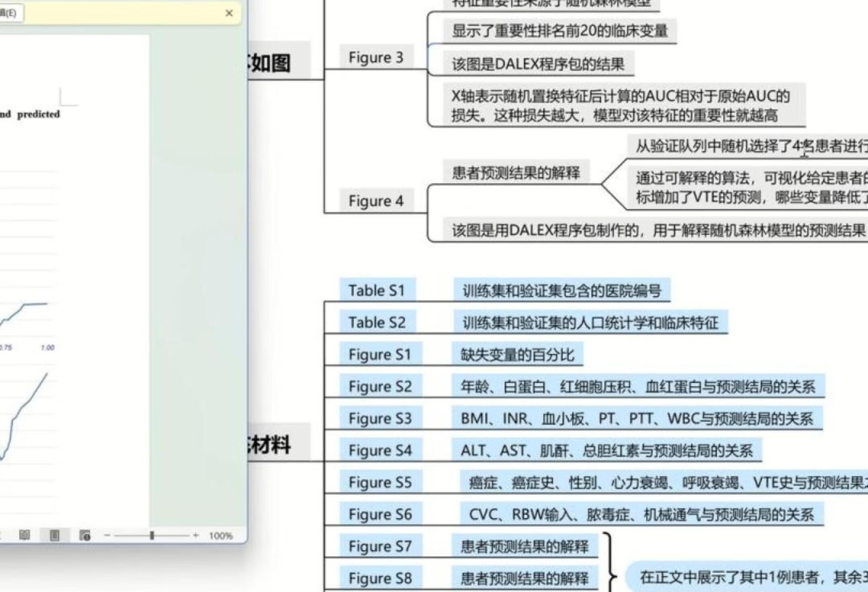Click node '训练集和验证集的人口统计学和临床特征'
This screenshot has height=592, width=868.
tap(590, 322)
